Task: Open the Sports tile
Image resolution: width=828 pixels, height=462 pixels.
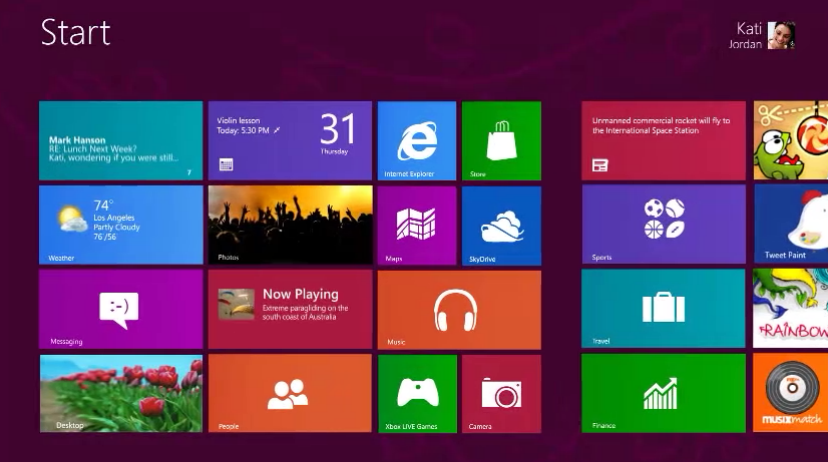Action: click(x=663, y=225)
